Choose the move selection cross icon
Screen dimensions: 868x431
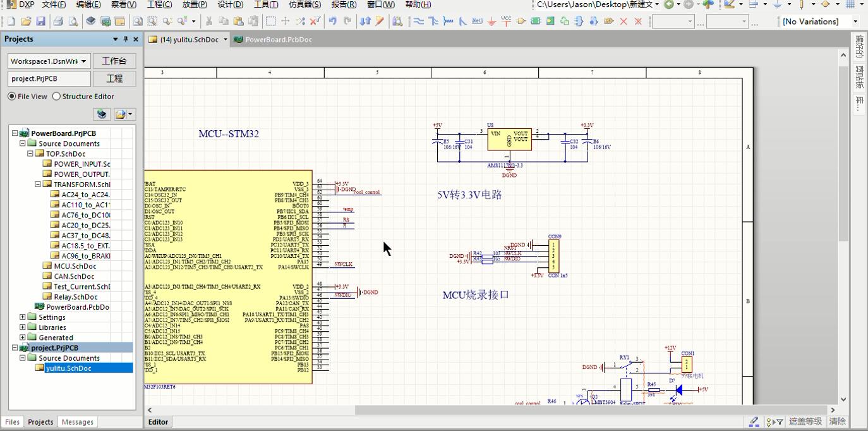coord(286,21)
